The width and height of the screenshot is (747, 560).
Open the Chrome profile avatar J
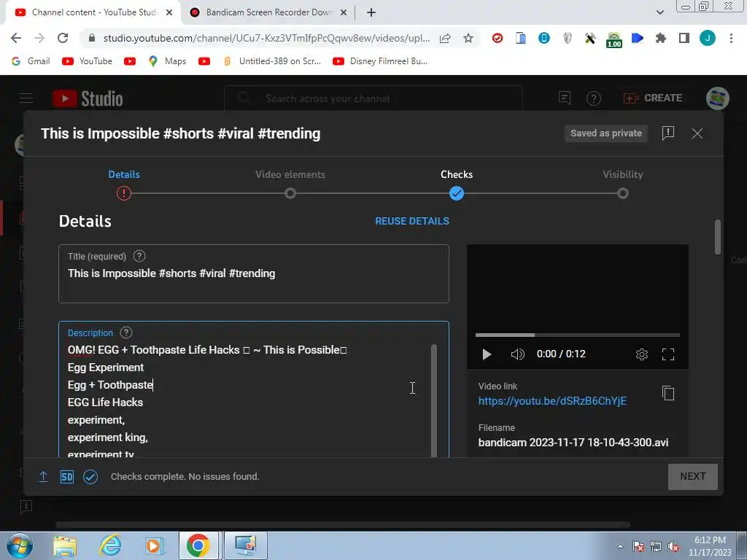pos(708,38)
